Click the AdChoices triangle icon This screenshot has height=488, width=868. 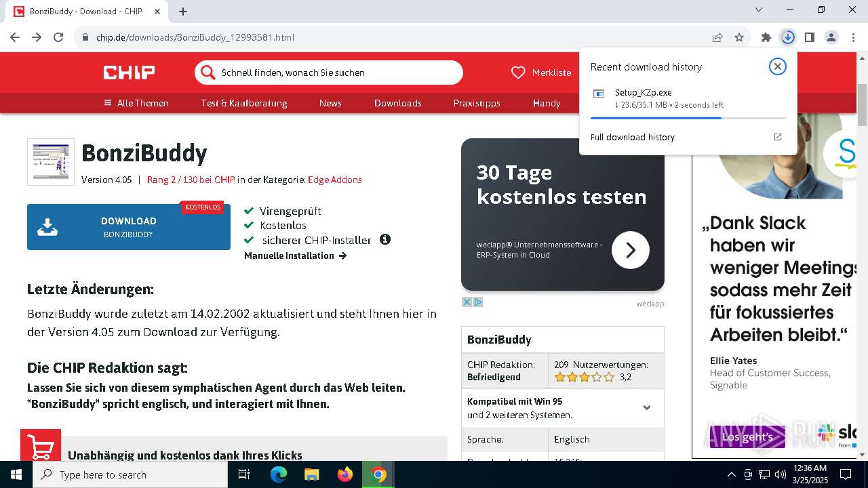(x=478, y=302)
